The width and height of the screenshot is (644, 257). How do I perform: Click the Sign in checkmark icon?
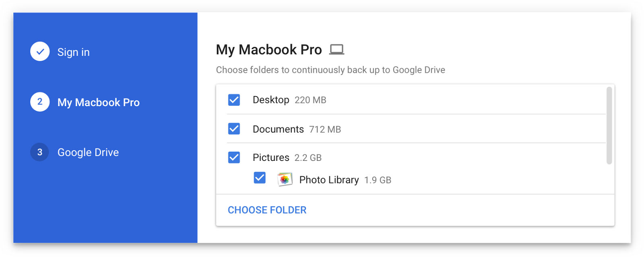(39, 51)
